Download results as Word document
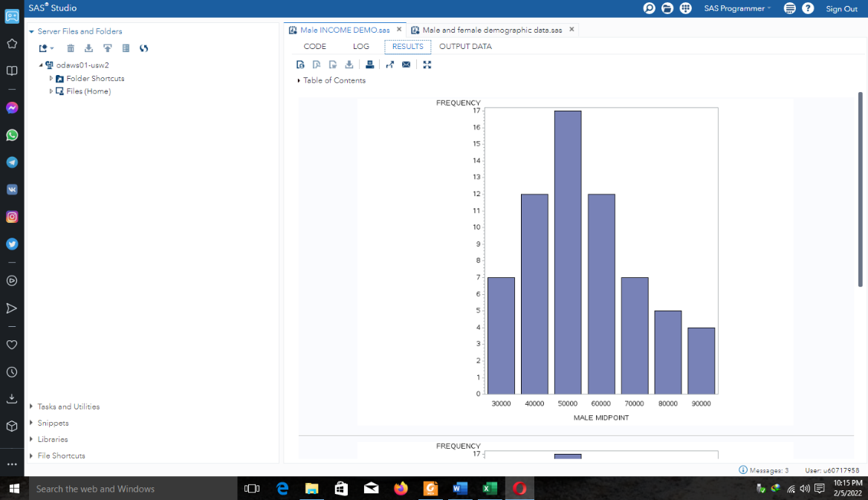The width and height of the screenshot is (868, 500). tap(332, 65)
